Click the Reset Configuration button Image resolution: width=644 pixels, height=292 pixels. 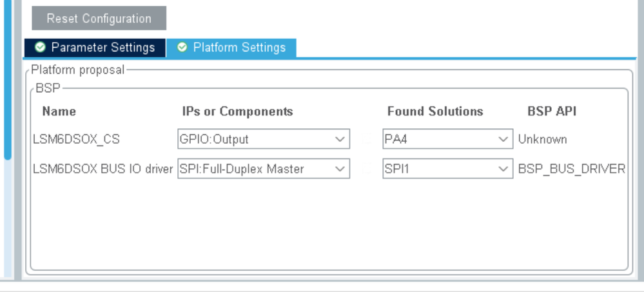[99, 18]
